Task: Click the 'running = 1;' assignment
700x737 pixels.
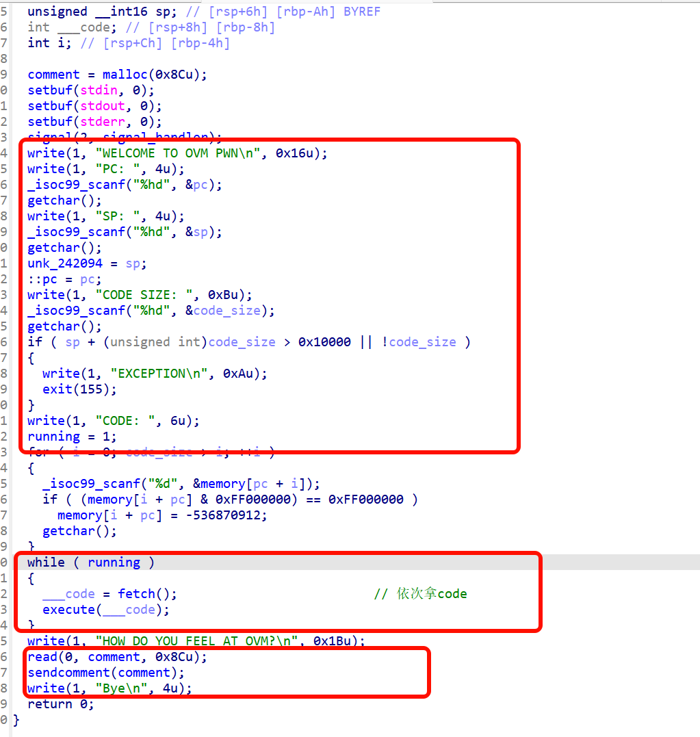Action: (72, 436)
